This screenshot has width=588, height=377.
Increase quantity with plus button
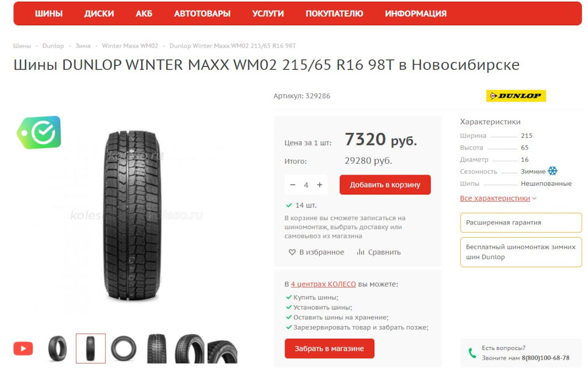320,185
